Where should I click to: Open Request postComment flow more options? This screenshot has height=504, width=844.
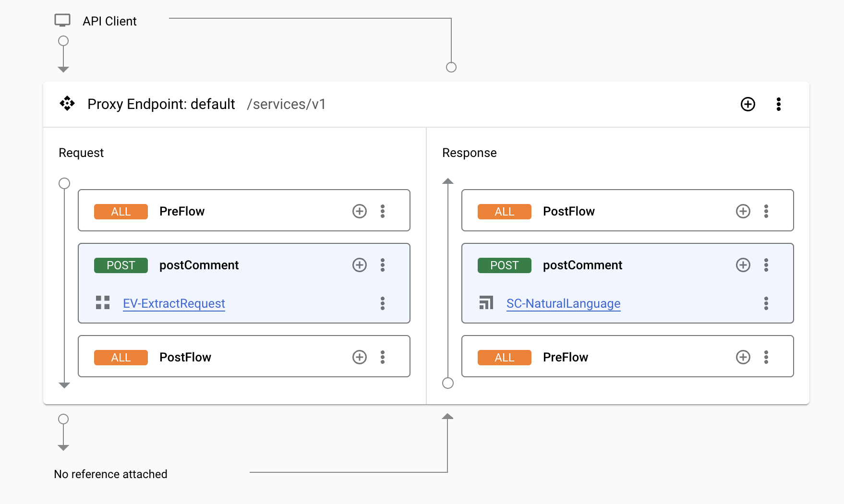pyautogui.click(x=383, y=265)
